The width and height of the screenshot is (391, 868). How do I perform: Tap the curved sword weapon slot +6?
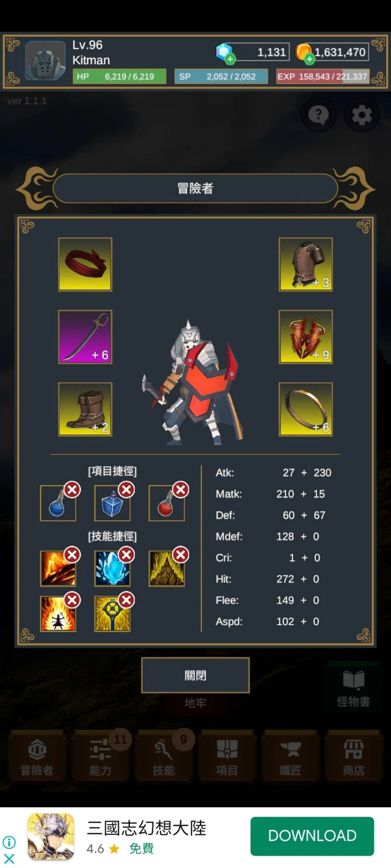pyautogui.click(x=85, y=337)
